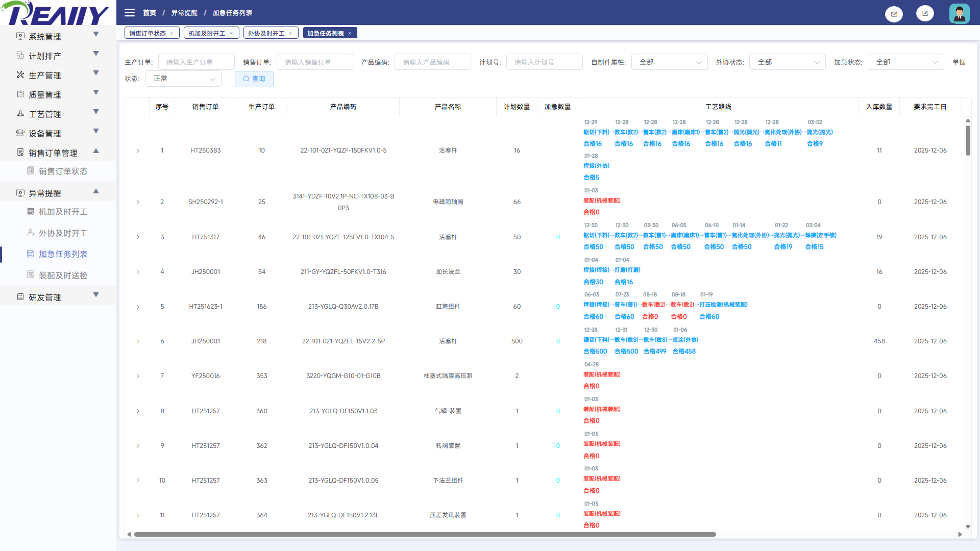Click the 销售订单管理 icon

(x=20, y=153)
